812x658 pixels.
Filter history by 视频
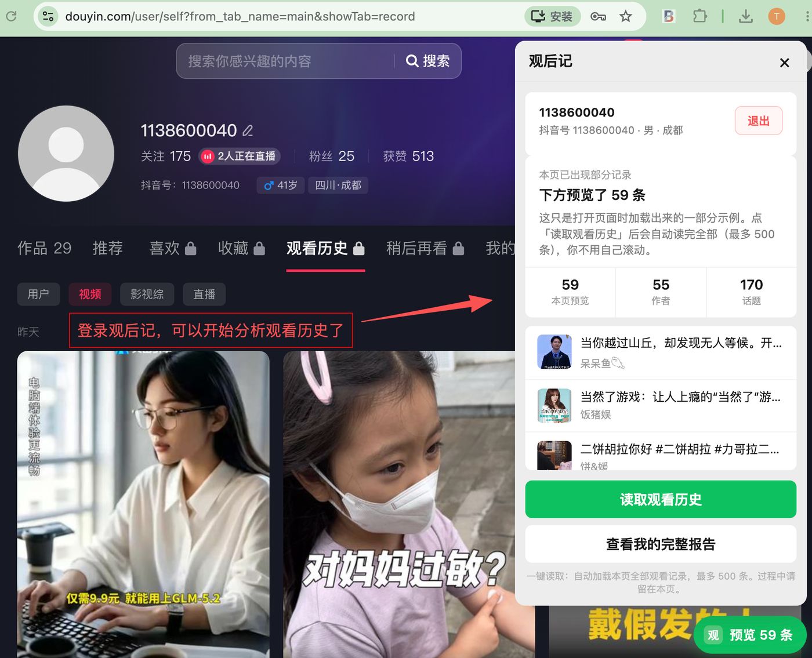(x=90, y=294)
